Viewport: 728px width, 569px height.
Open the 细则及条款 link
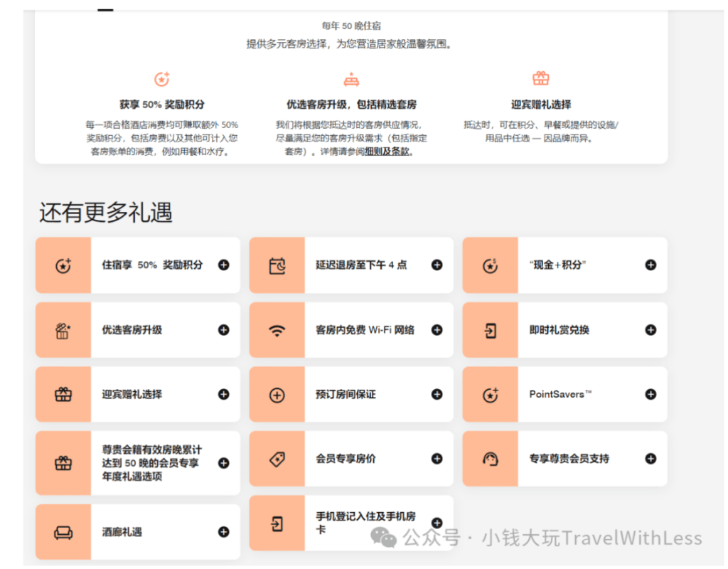tap(387, 151)
